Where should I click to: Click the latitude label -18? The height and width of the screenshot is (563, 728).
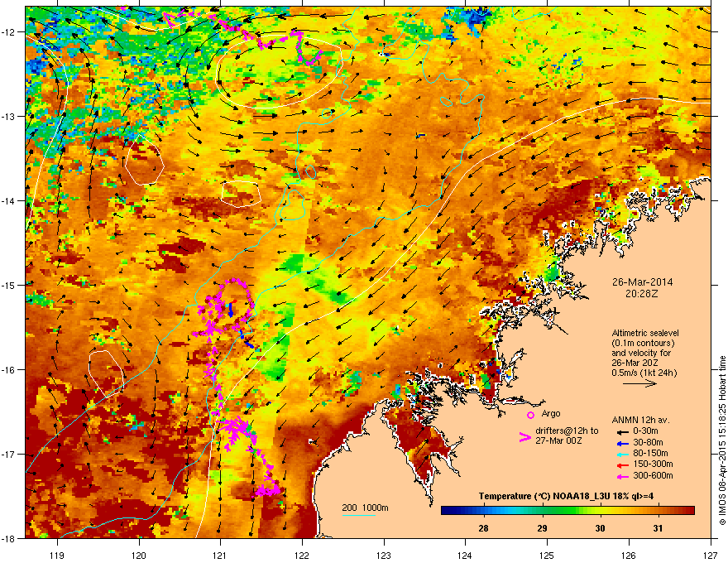tap(8, 539)
